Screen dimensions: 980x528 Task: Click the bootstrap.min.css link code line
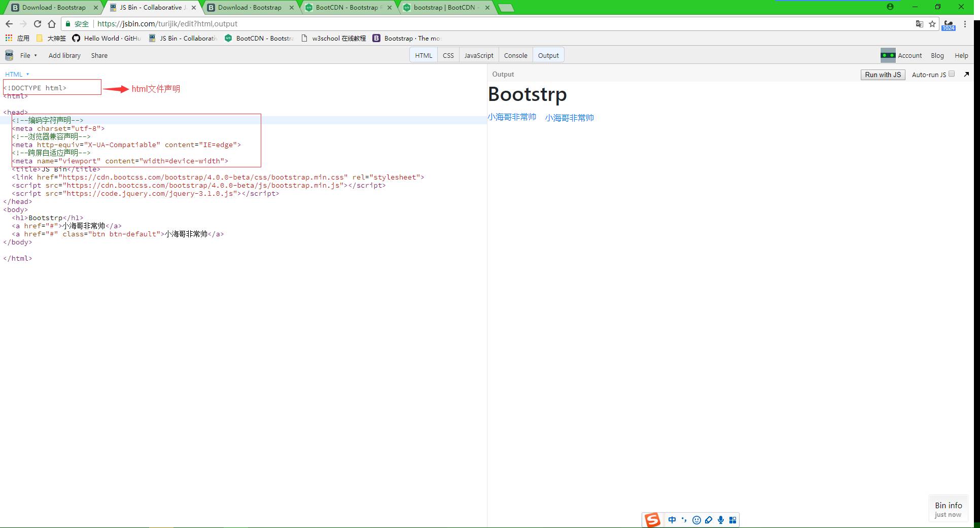pyautogui.click(x=218, y=178)
